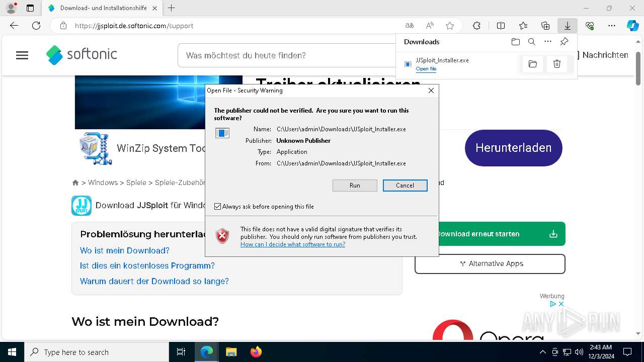
Task: Open 'Wo ist mein Download?' link
Action: pos(125,250)
